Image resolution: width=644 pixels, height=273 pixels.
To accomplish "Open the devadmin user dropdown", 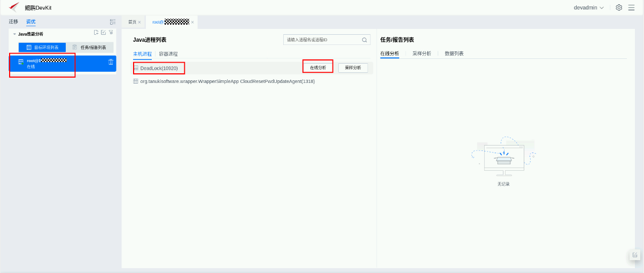I will 589,7.
